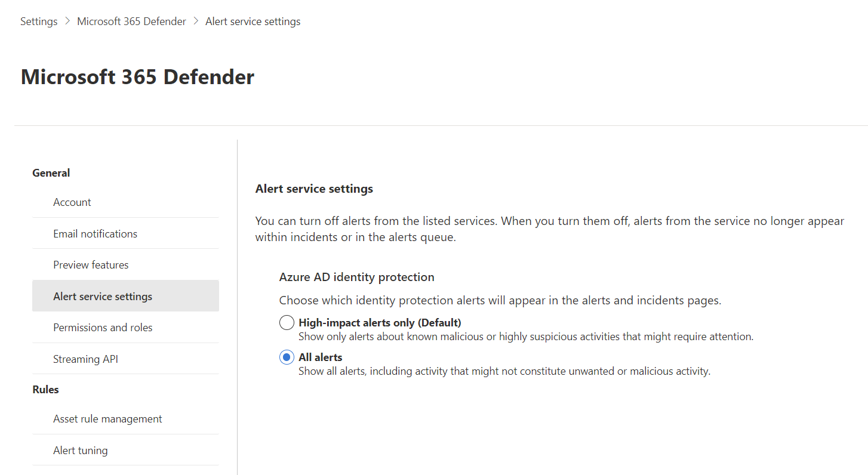Open the Alert tuning page

point(80,449)
